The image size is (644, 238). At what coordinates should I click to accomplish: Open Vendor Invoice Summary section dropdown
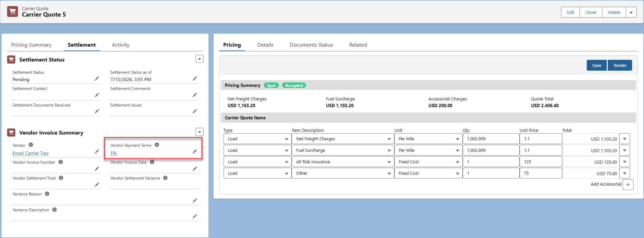point(200,132)
